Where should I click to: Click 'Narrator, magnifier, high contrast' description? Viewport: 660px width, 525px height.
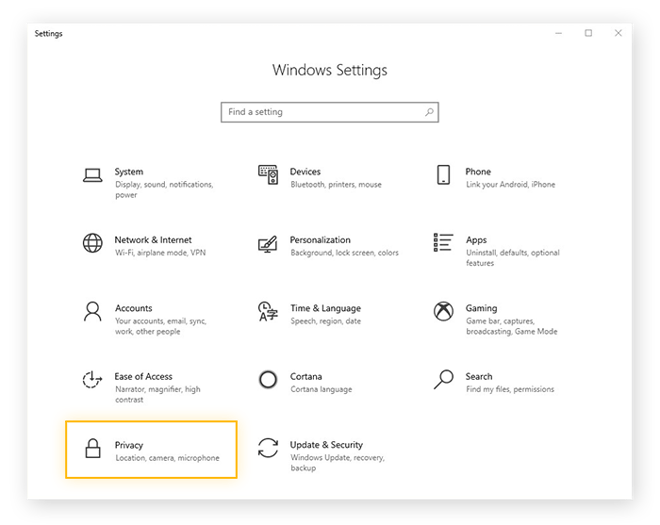tap(158, 394)
